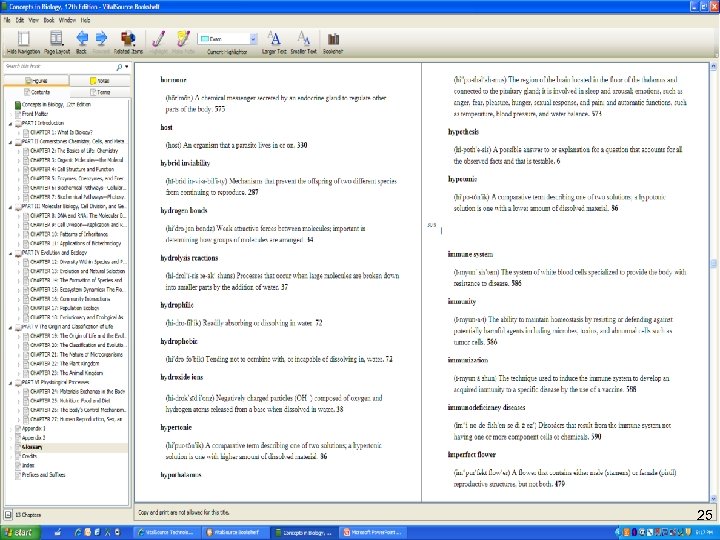This screenshot has height=540, width=720.
Task: Open CHAPTER 17: Population Ecology
Action: (x=64, y=308)
